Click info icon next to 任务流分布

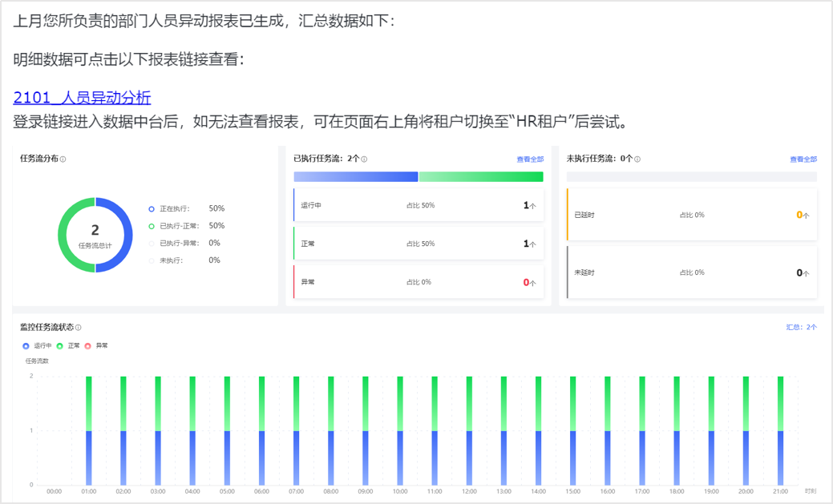point(63,159)
